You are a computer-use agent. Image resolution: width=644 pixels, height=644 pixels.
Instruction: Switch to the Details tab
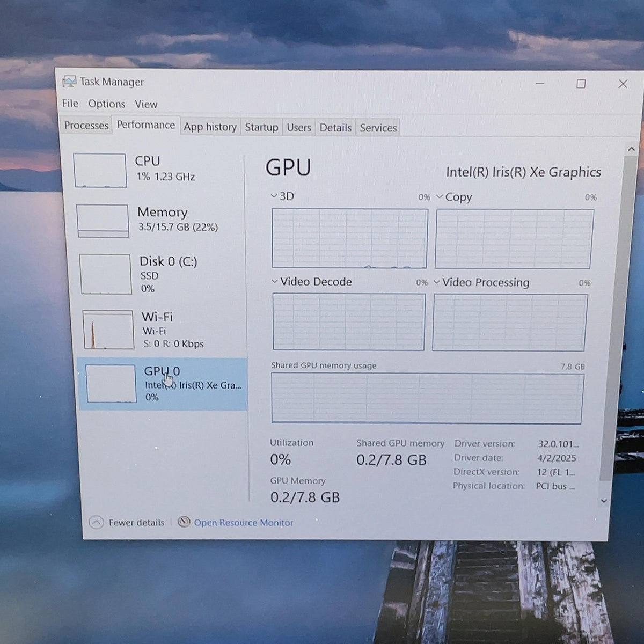(x=335, y=128)
